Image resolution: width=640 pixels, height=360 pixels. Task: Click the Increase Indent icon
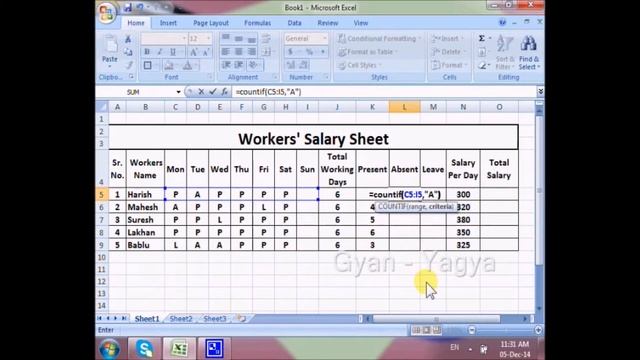pyautogui.click(x=239, y=65)
